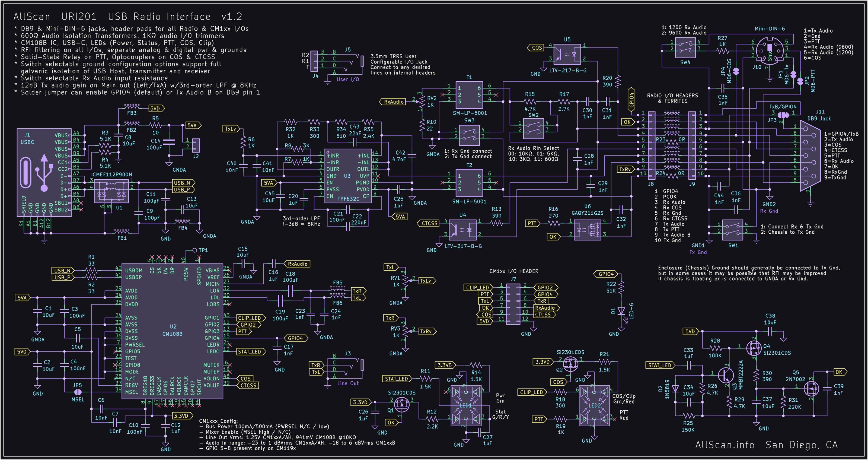
Task: Select the U6 GAQY211G2S solid-state relay
Action: click(587, 230)
